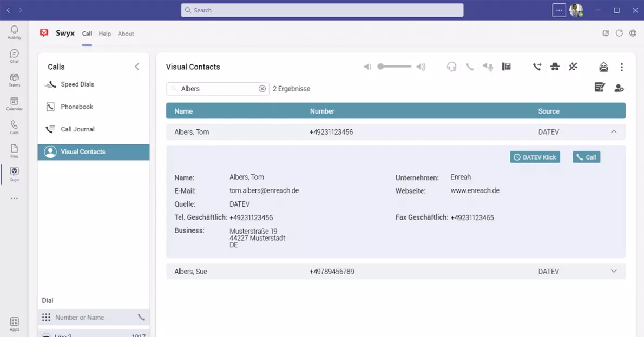Screen dimensions: 644x337
Task: Click the Call button for Tom Albers
Action: (586, 157)
